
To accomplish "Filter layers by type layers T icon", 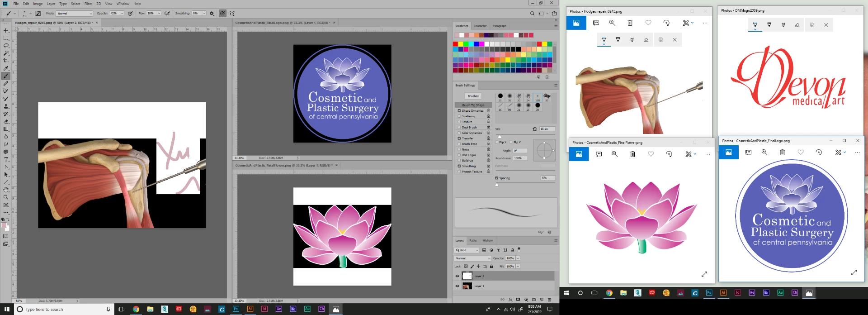I will [x=499, y=250].
